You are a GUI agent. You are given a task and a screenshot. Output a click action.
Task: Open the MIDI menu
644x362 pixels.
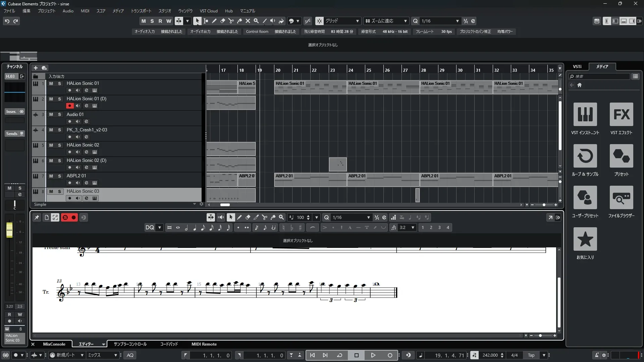pyautogui.click(x=85, y=11)
